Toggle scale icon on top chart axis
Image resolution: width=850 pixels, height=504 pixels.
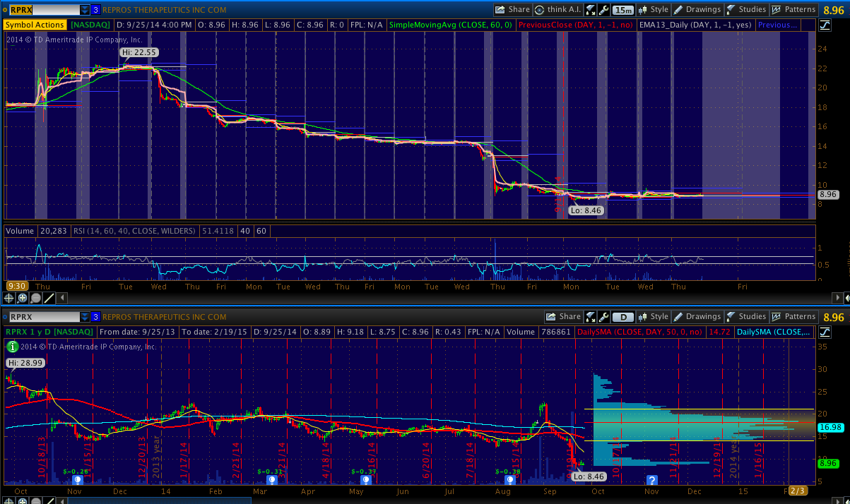click(825, 25)
